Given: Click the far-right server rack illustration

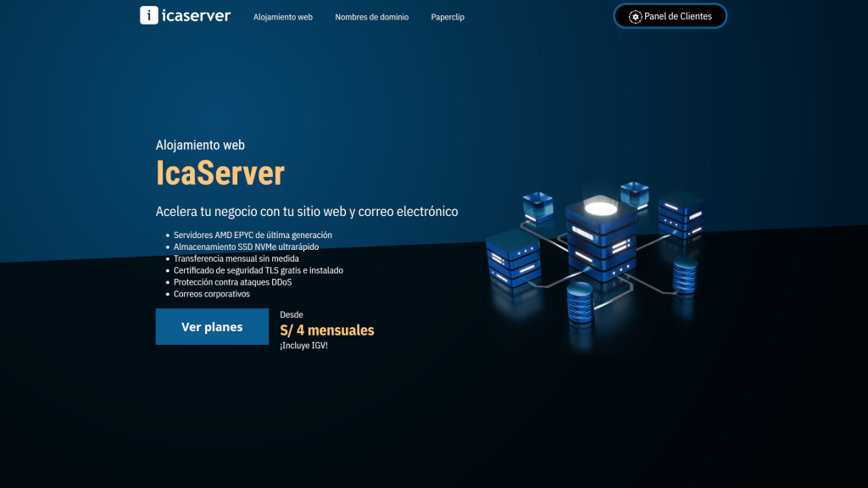Looking at the screenshot, I should coord(682,214).
